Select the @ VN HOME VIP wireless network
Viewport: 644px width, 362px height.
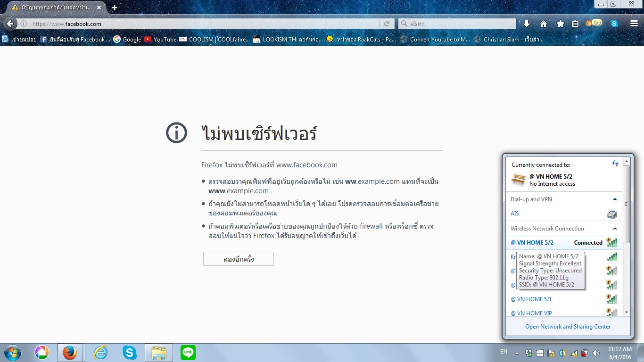(564, 312)
